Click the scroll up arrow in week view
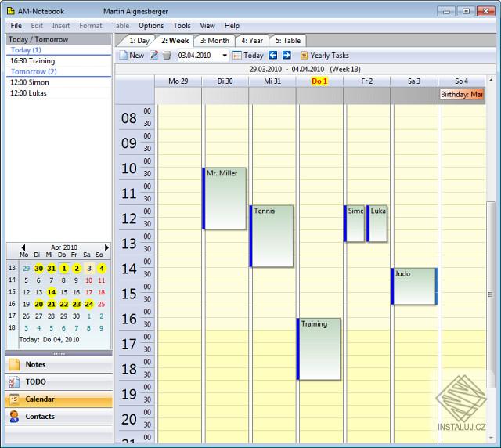 [x=491, y=80]
